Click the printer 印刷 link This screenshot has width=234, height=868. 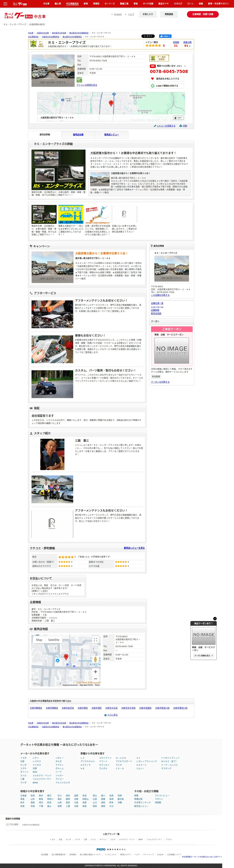(x=183, y=126)
